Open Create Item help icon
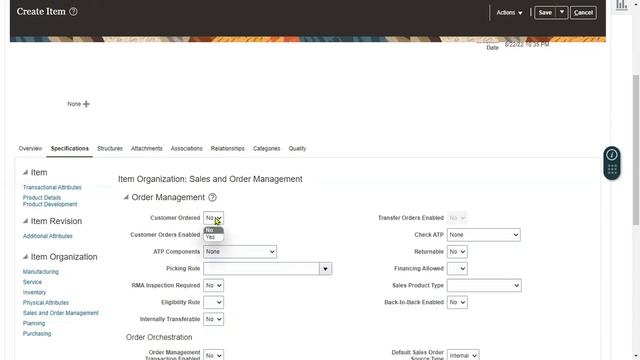Screen dimensions: 640x360 point(73,12)
